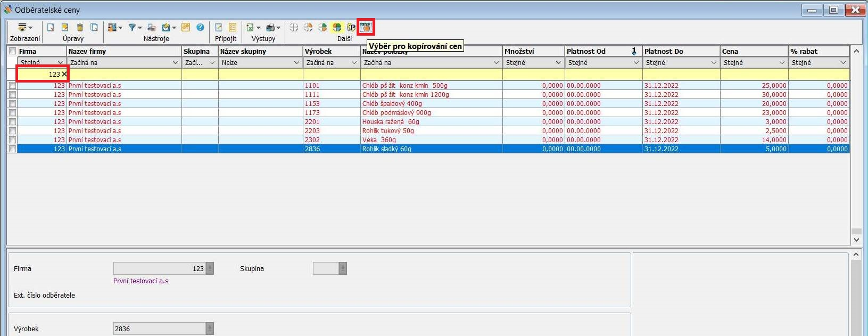Screen dimensions: 868x336
Task: Click the 'Výběr pro kopírování cen' icon
Action: [x=366, y=27]
